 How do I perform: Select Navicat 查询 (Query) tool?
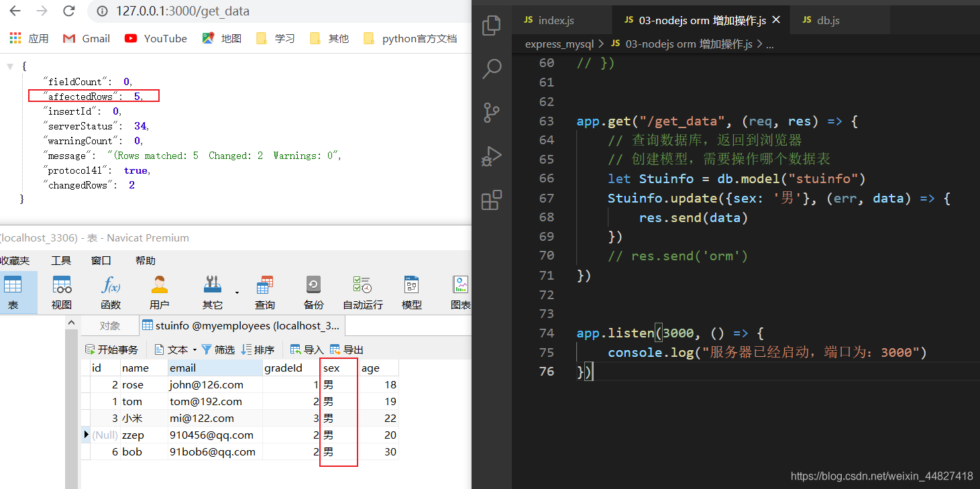pyautogui.click(x=265, y=292)
